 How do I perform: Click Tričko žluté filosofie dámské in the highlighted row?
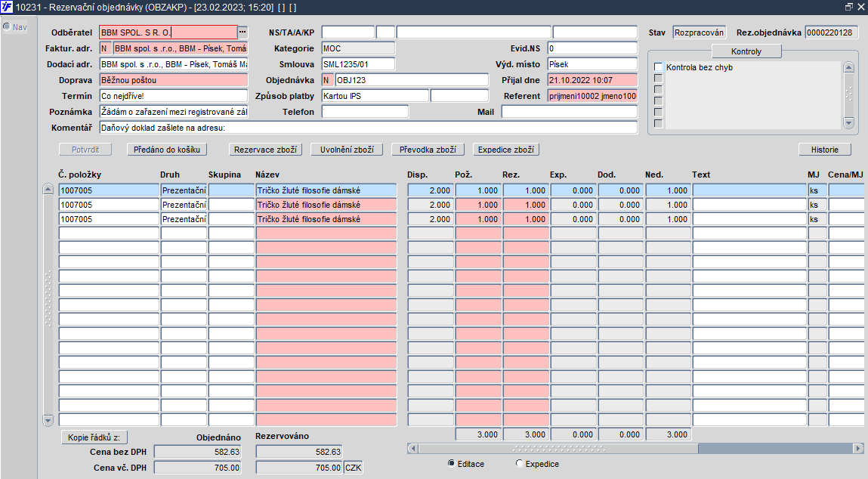click(326, 190)
